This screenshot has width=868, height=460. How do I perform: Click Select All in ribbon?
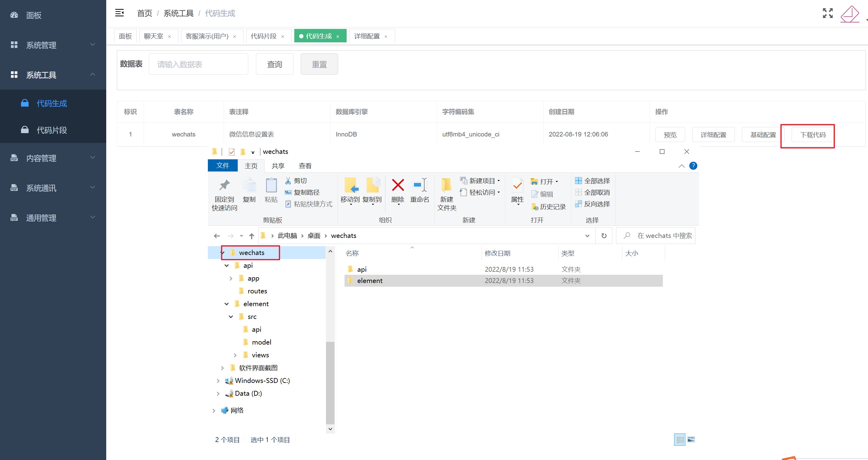click(x=593, y=181)
